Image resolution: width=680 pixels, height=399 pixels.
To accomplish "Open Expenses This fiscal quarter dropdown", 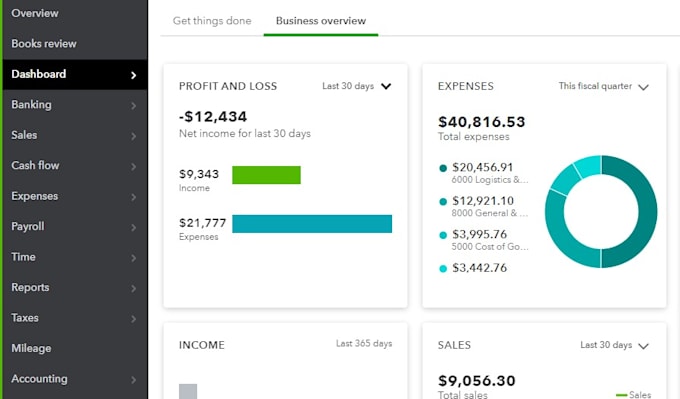I will coord(604,86).
